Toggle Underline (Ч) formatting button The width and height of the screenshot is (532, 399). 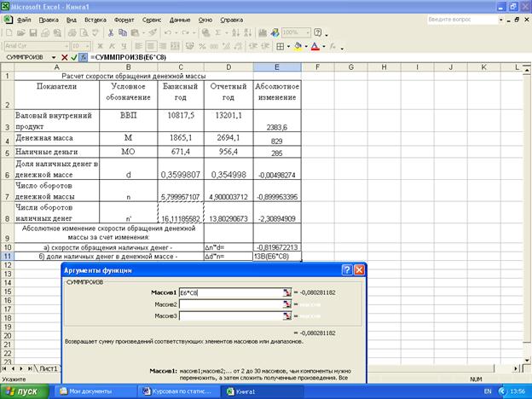click(x=123, y=46)
